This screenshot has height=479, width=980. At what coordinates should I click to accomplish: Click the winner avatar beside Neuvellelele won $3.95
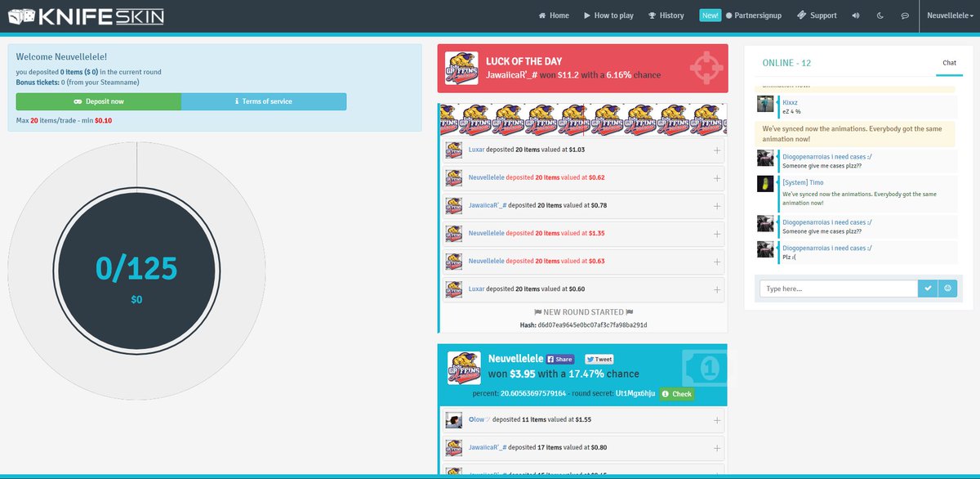point(464,369)
